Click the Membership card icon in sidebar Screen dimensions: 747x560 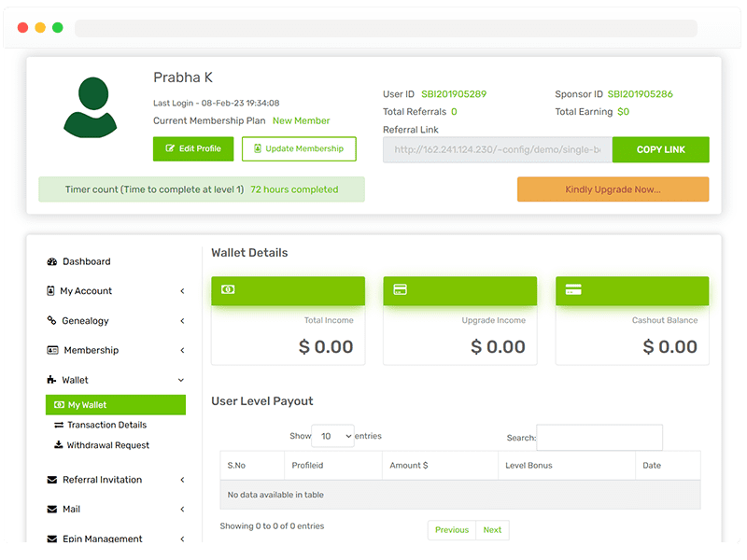52,351
